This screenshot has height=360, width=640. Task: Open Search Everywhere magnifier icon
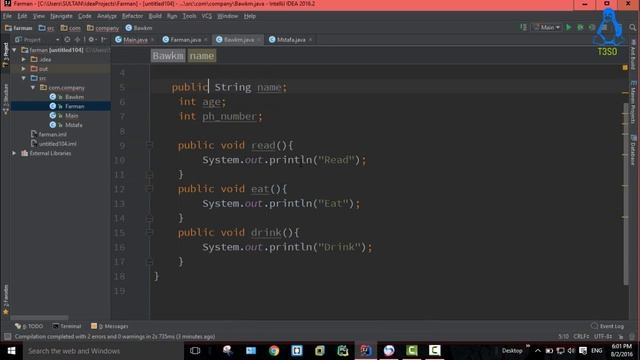632,27
